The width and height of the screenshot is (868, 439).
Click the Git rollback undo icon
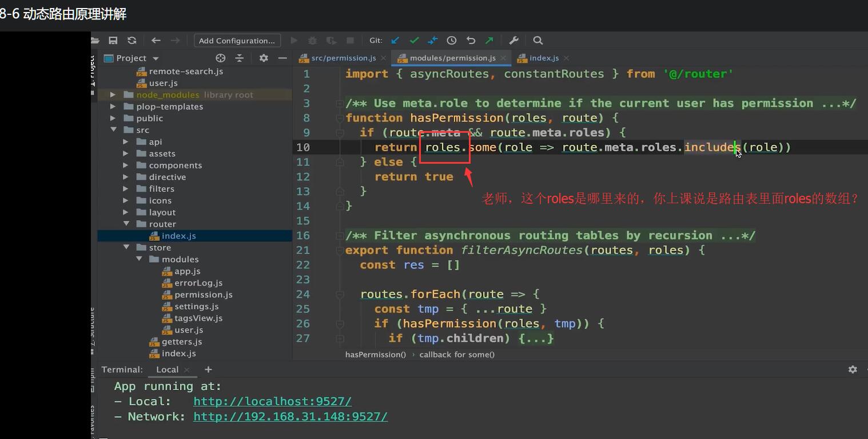click(x=471, y=41)
